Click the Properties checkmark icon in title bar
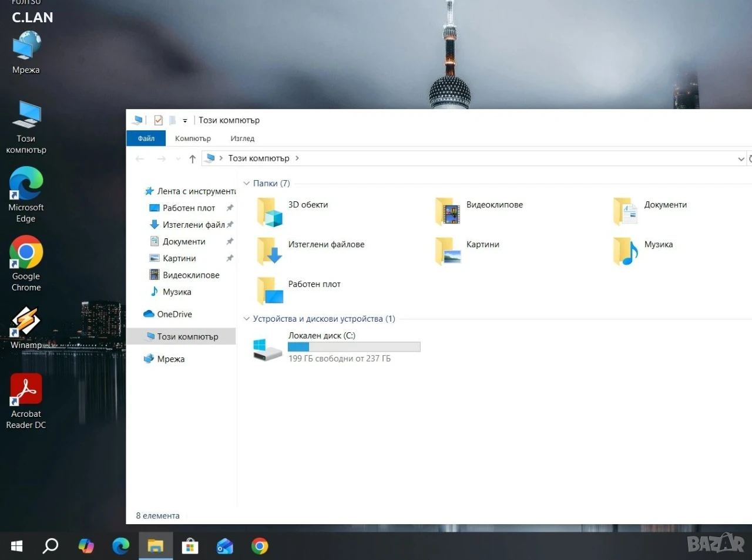Screen dimensions: 752x560 point(158,120)
